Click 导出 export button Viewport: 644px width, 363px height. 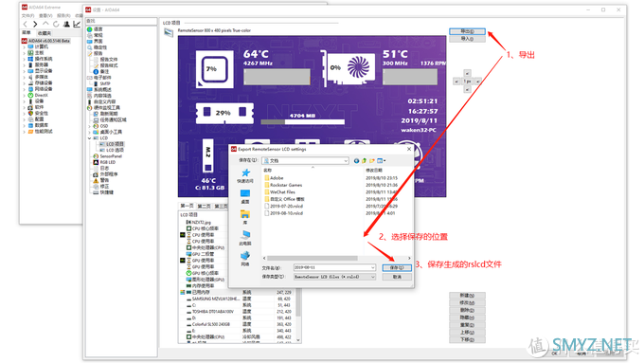[x=467, y=31]
